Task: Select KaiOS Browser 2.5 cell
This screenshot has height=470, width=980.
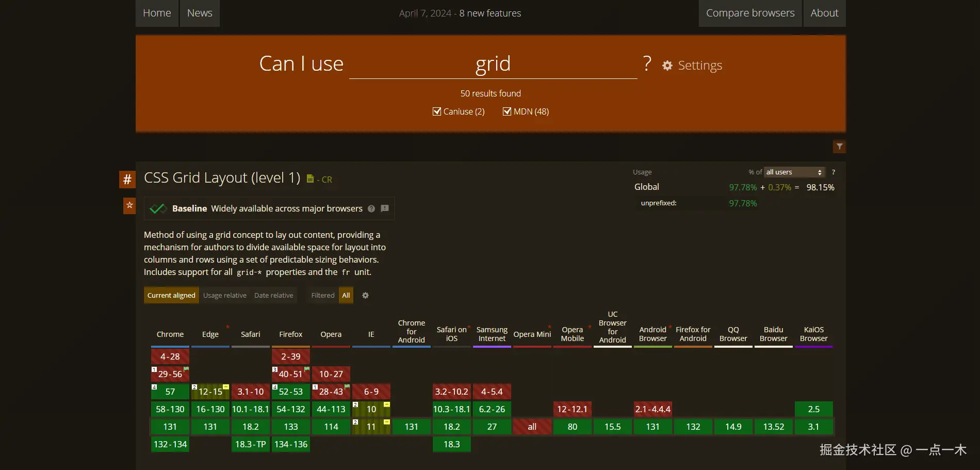Action: [814, 409]
